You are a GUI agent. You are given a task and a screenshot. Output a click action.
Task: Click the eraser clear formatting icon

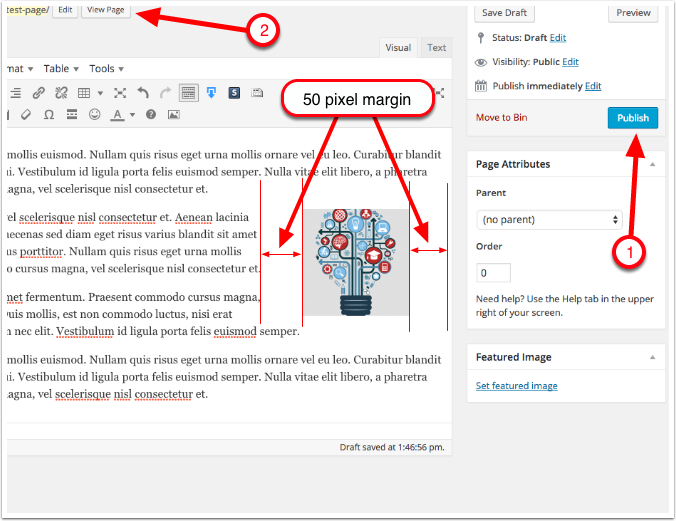[x=26, y=115]
